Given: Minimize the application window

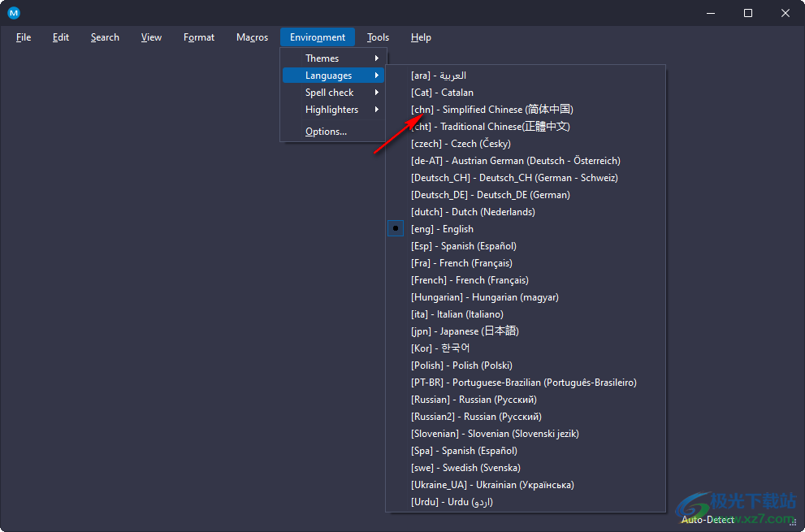Looking at the screenshot, I should click(711, 13).
